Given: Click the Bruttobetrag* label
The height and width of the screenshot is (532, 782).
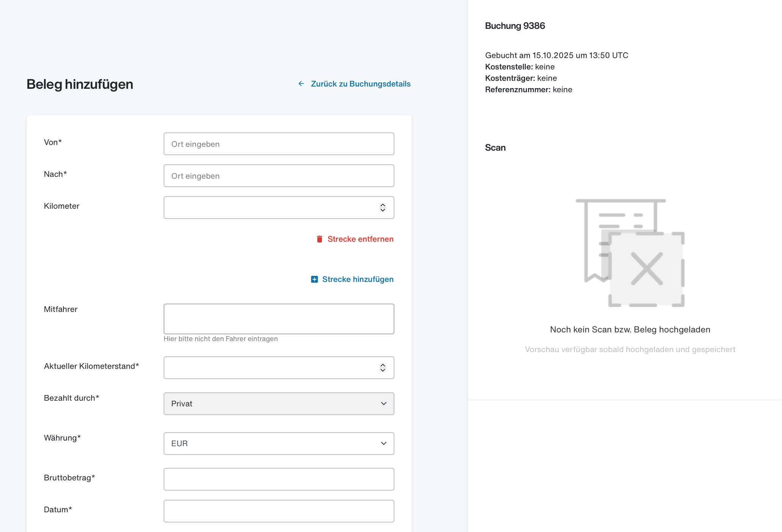Looking at the screenshot, I should click(69, 478).
